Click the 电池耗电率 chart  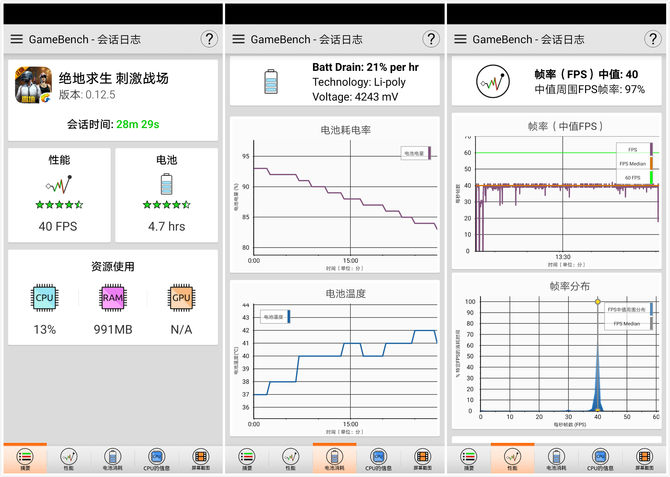click(x=335, y=194)
